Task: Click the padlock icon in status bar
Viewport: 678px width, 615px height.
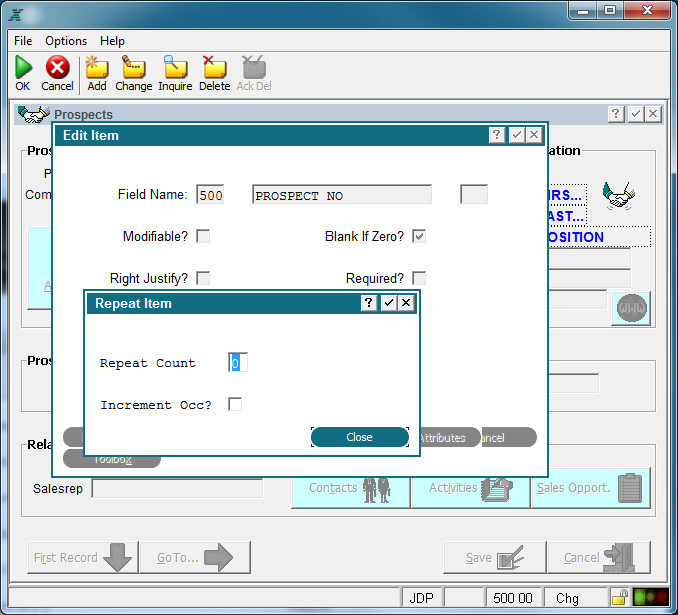Action: coord(620,598)
